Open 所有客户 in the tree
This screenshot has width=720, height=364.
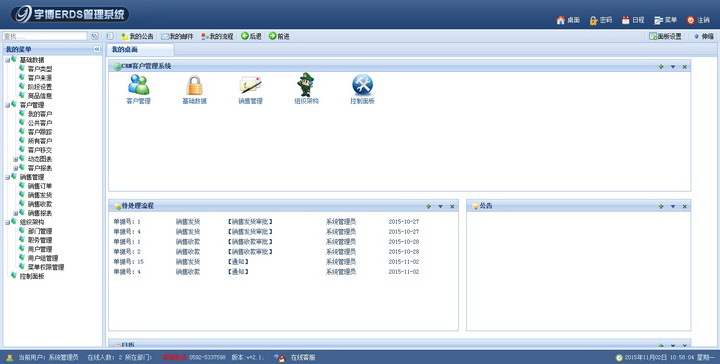tap(39, 141)
